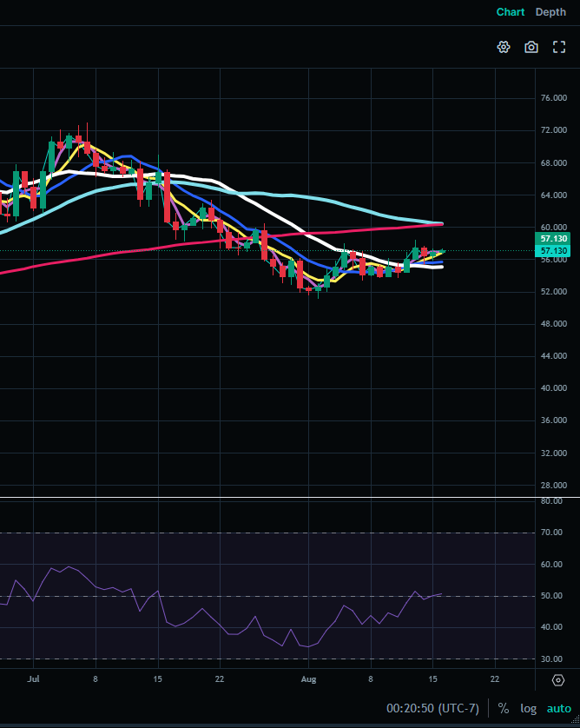Switch to the Chart tab

pos(511,12)
